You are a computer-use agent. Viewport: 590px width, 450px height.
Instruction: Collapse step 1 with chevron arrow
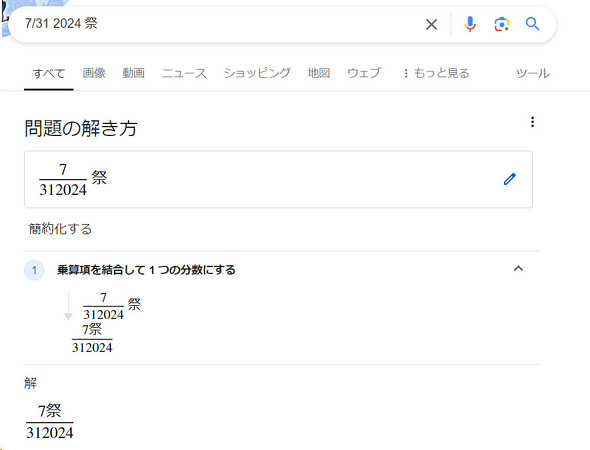coord(518,269)
